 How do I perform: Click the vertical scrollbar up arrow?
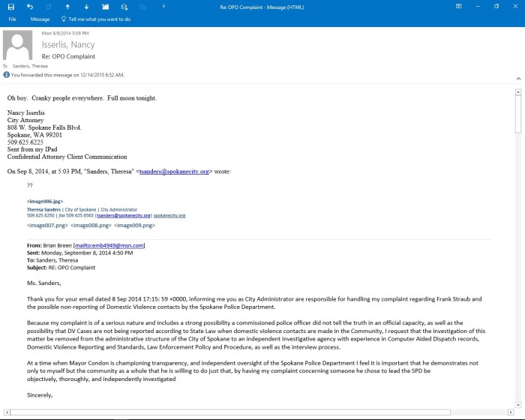(x=518, y=93)
